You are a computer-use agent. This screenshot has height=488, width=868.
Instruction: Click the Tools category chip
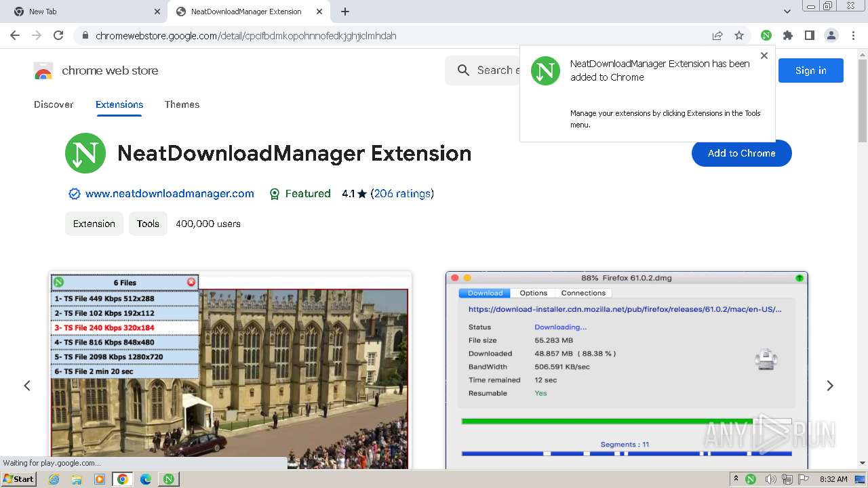(x=148, y=224)
